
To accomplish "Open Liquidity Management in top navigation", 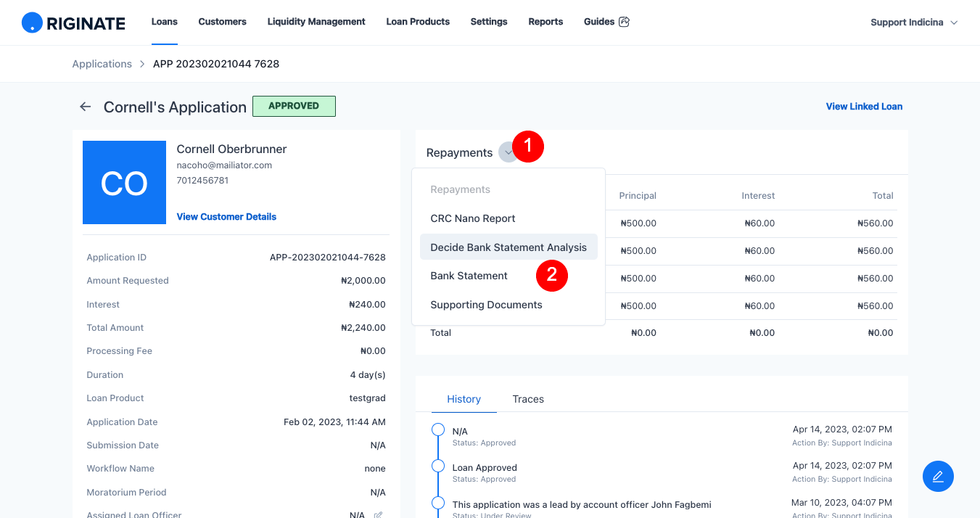I will tap(316, 22).
